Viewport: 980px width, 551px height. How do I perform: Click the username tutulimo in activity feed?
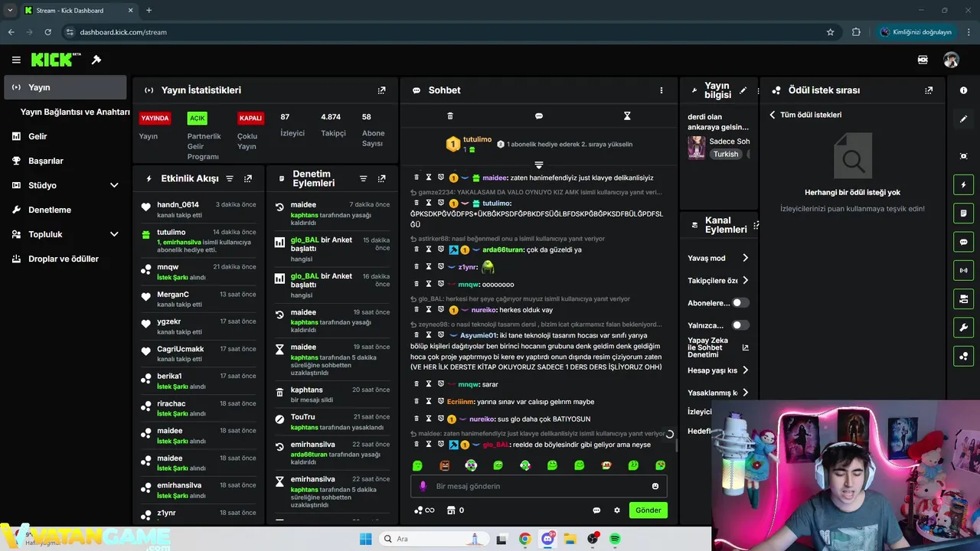171,232
